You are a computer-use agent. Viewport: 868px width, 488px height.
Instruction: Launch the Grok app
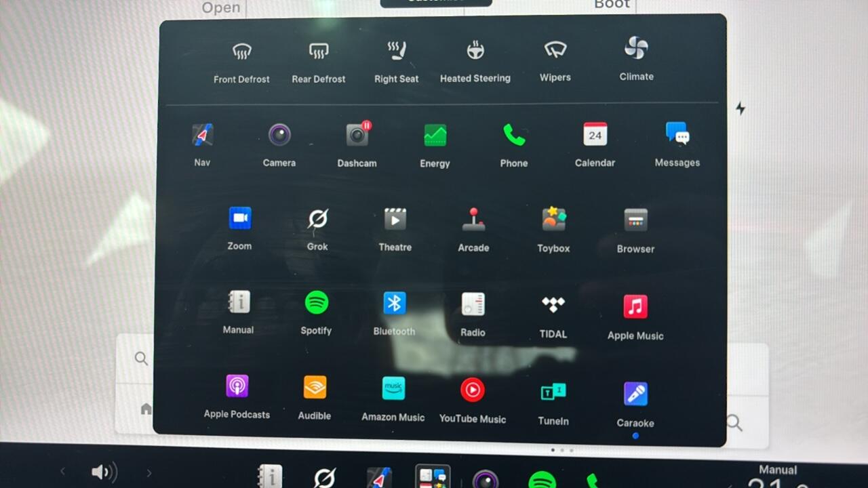(317, 229)
